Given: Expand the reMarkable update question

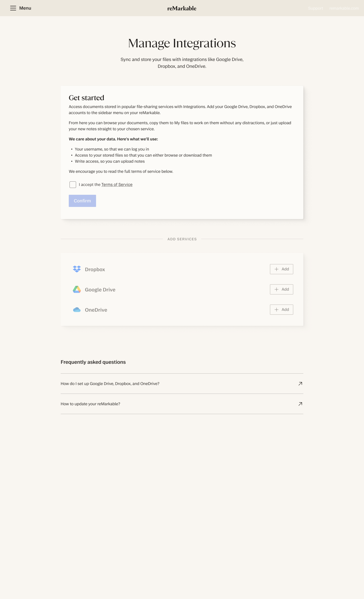Looking at the screenshot, I should 90,404.
